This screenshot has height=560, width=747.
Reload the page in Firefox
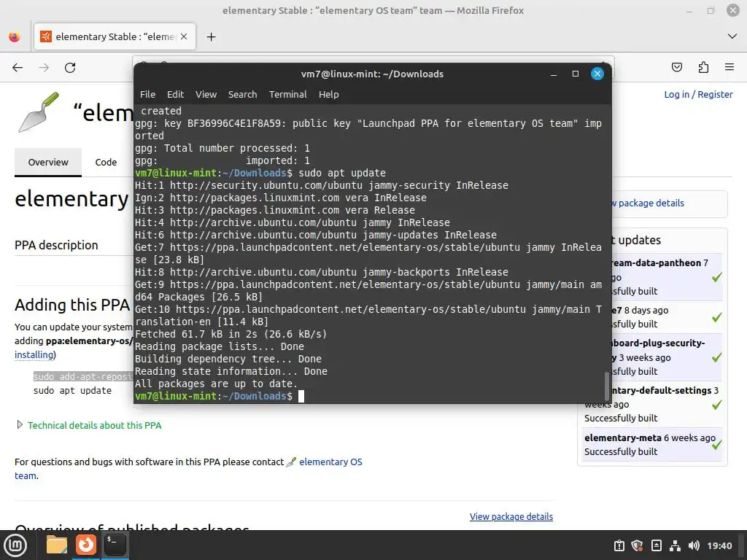(x=70, y=68)
